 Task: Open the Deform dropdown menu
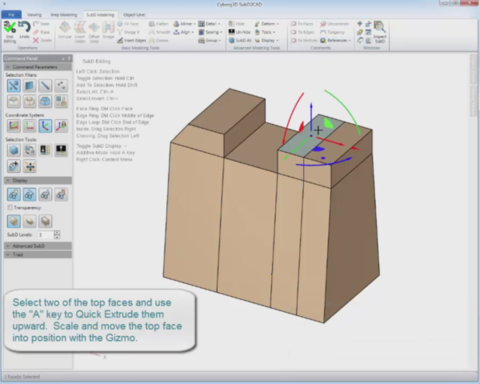(267, 24)
